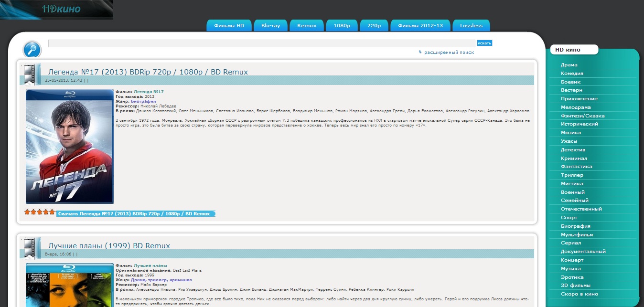Viewport: 644px width, 307px height.
Task: Click the magnifying glass search icon
Action: coord(32,49)
